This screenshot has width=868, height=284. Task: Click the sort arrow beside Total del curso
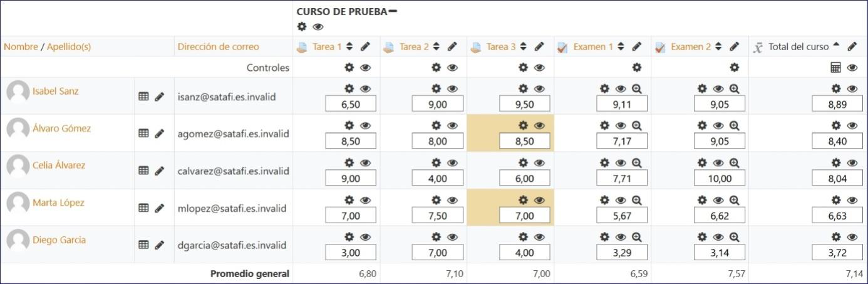[835, 46]
